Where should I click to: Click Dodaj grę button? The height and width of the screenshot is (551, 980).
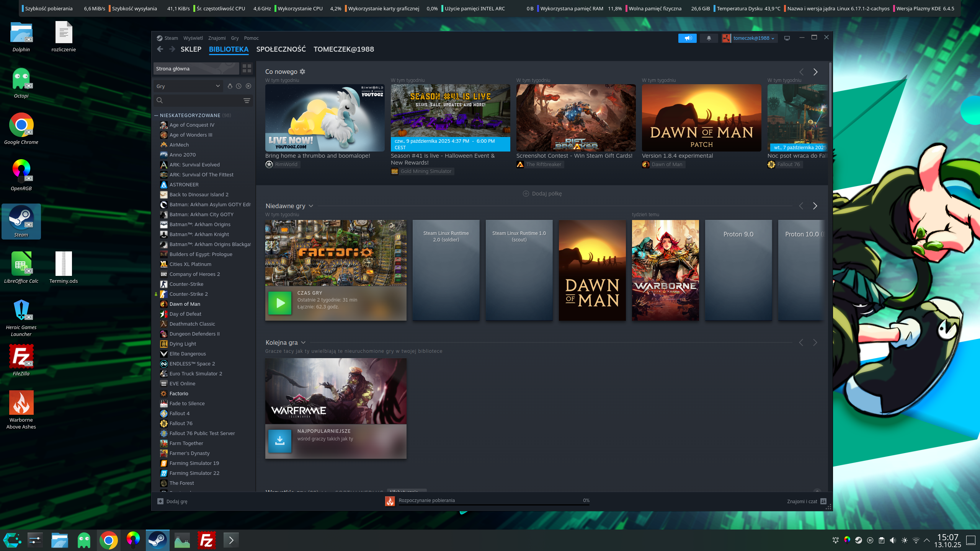click(172, 501)
